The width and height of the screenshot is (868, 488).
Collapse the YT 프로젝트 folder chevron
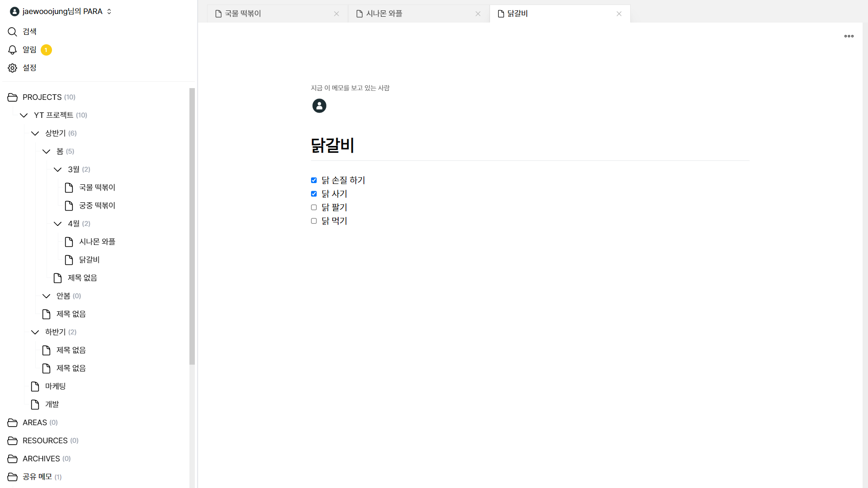point(24,115)
